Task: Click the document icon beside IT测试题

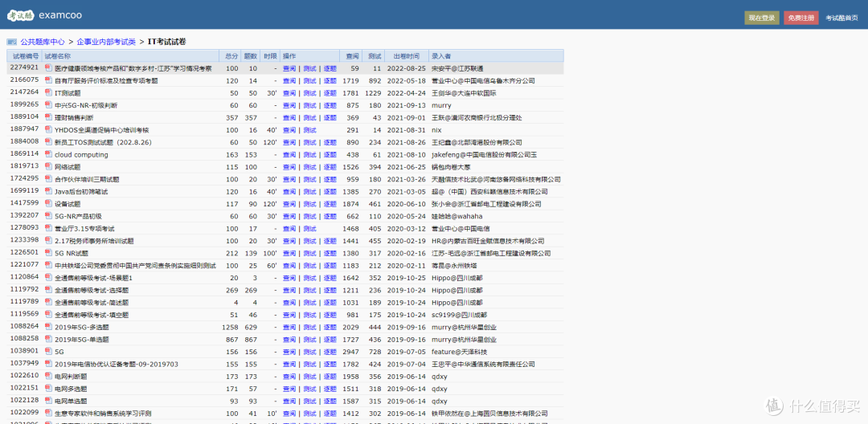Action: 48,92
